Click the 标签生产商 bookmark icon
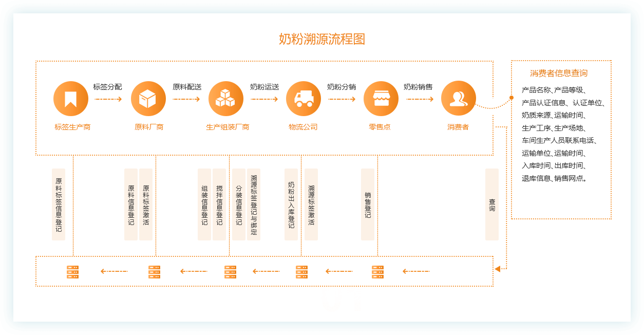The width and height of the screenshot is (644, 335). (71, 99)
